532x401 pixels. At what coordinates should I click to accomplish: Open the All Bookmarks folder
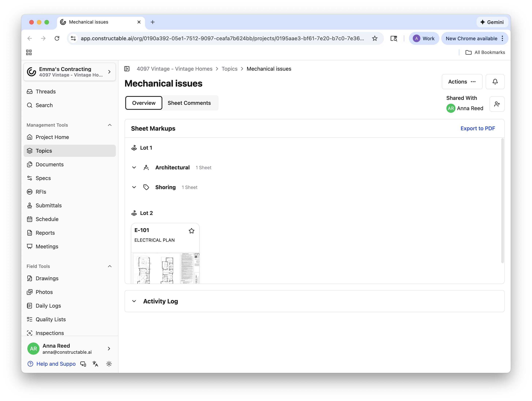(485, 52)
